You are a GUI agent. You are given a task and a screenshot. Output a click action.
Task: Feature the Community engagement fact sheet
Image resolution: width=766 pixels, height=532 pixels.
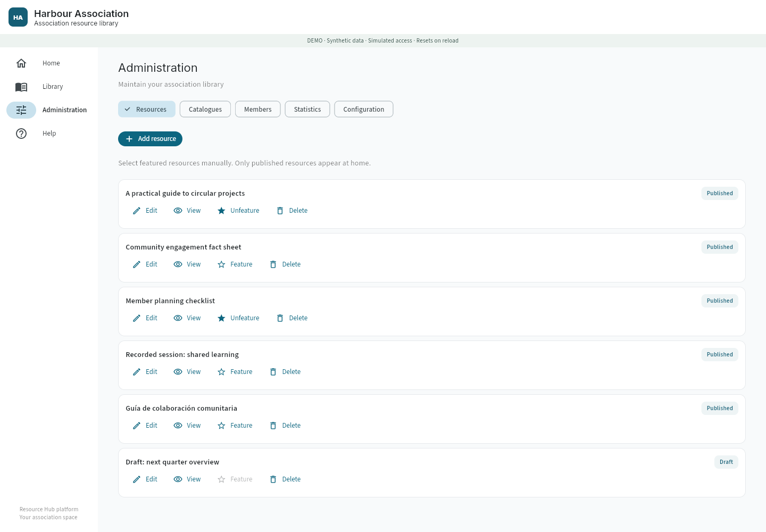tap(235, 264)
